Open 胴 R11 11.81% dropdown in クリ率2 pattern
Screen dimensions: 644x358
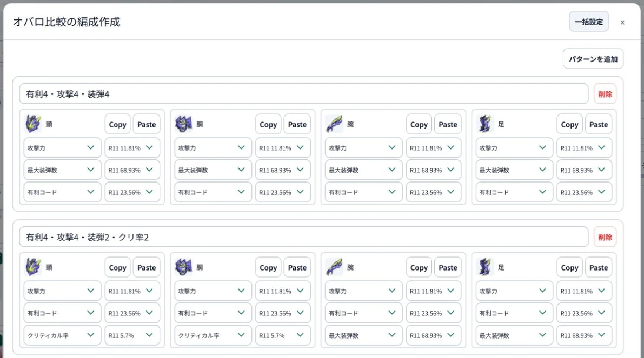[x=283, y=291]
